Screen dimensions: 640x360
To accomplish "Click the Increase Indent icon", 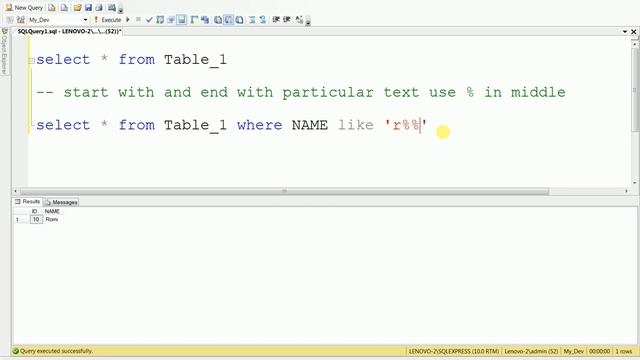I will [x=287, y=20].
